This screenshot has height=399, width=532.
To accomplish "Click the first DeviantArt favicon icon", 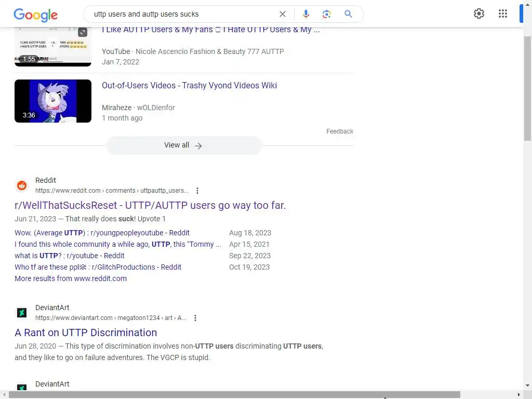I will click(22, 312).
